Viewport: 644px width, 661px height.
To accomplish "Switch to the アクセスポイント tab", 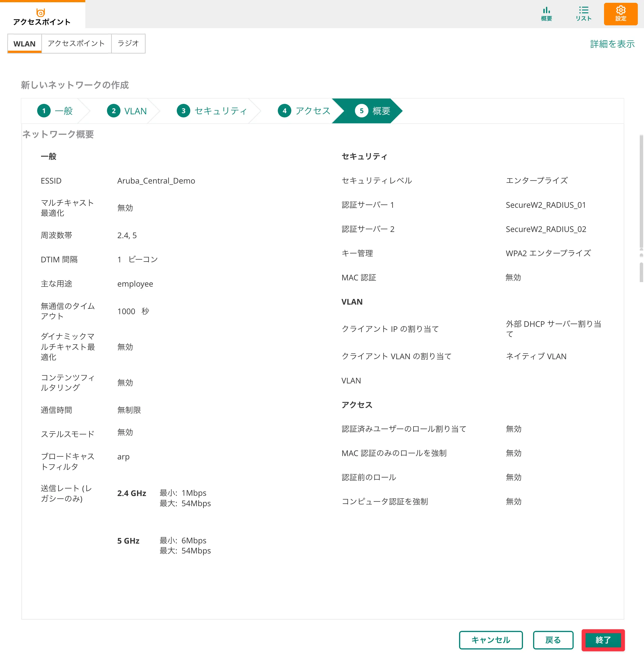I will coord(76,44).
